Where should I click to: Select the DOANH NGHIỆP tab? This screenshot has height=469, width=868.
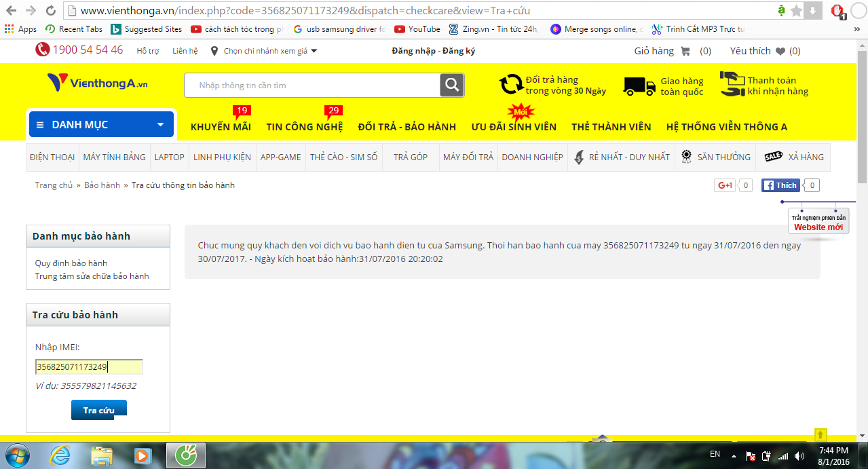[x=532, y=157]
